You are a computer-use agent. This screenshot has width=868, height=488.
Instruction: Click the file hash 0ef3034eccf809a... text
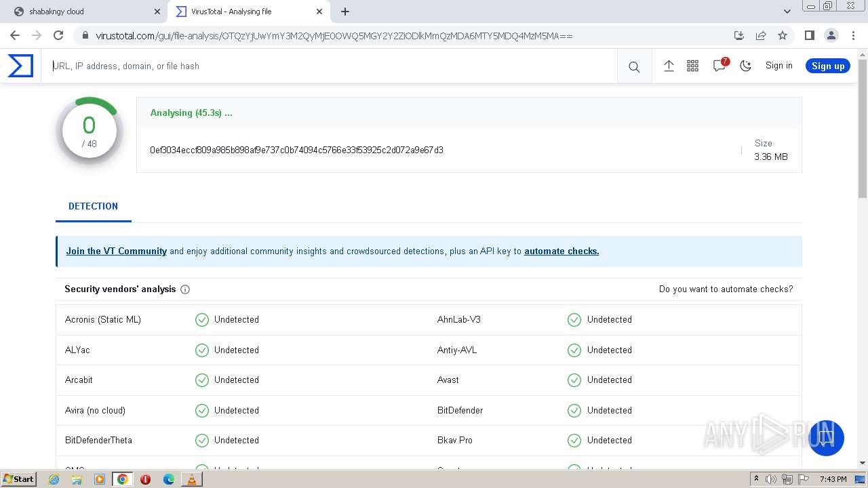click(296, 150)
